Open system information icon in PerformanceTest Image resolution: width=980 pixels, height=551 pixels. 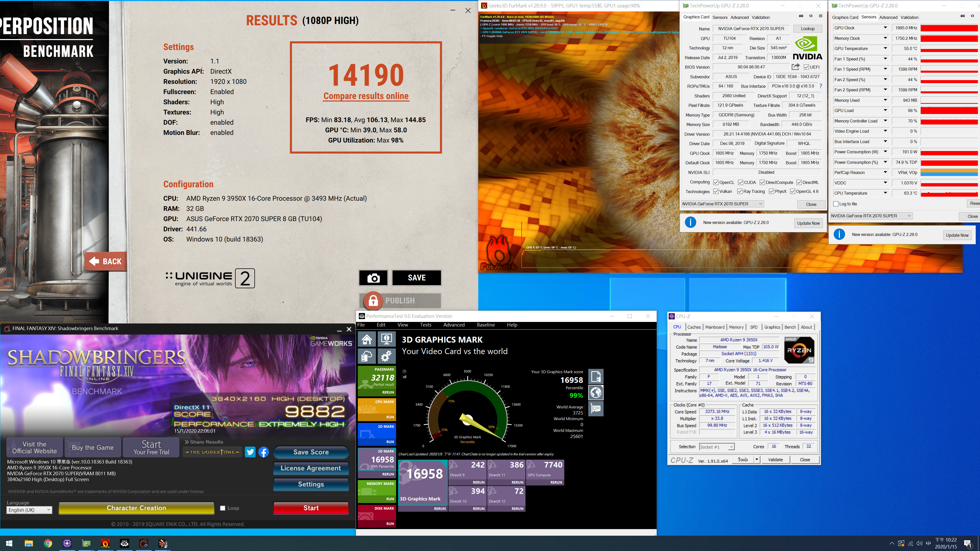coord(387,339)
